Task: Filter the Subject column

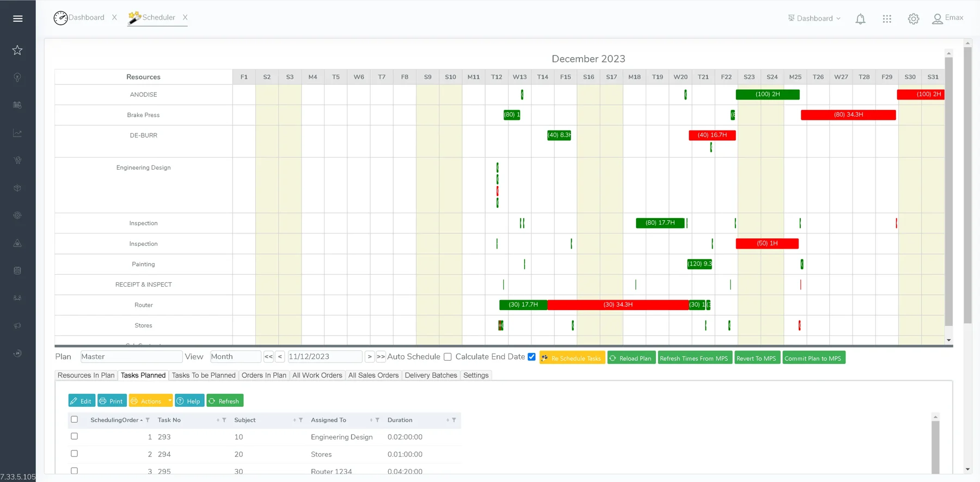Action: coord(301,420)
